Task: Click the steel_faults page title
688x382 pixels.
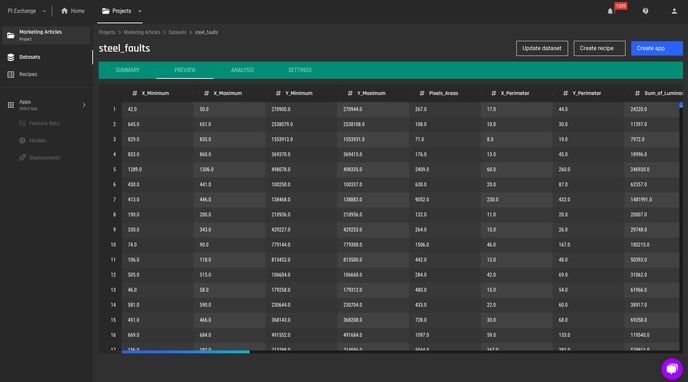Action: click(x=124, y=48)
